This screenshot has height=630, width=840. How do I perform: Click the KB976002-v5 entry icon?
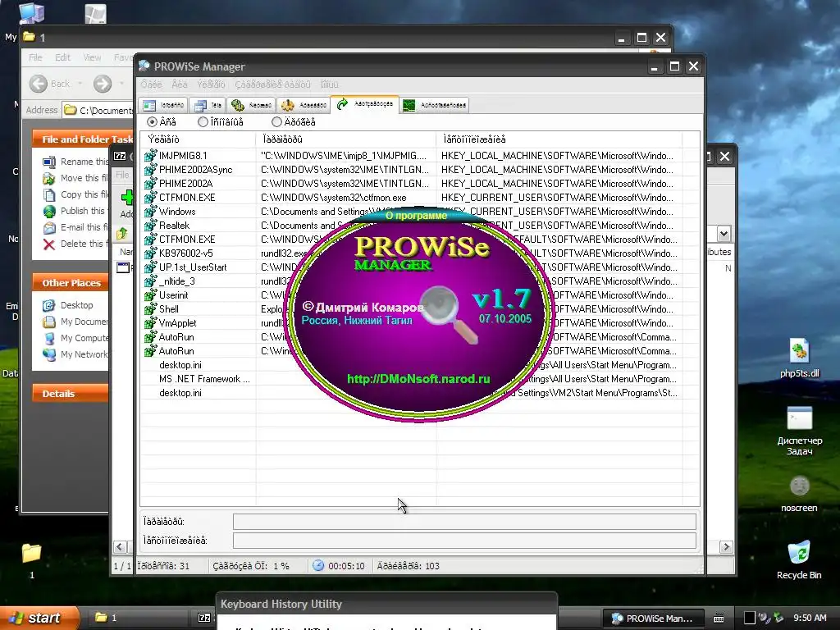[150, 253]
